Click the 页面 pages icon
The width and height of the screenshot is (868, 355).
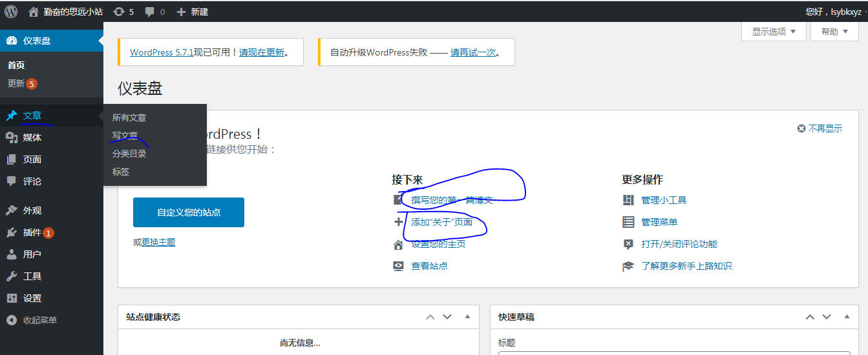click(12, 159)
